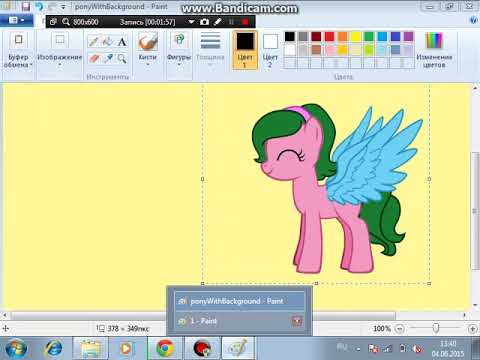The image size is (480, 360).
Task: Click the Bandicam pencil draw icon
Action: (x=218, y=22)
